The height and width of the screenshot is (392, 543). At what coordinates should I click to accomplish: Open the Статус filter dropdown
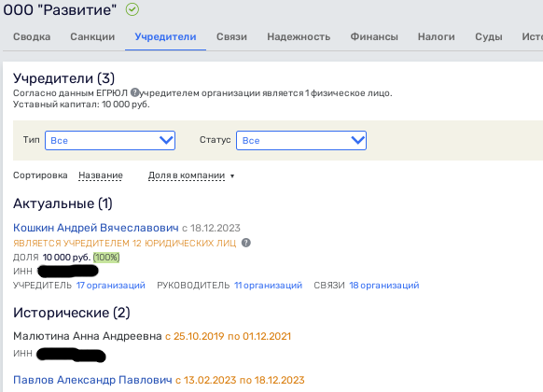301,140
